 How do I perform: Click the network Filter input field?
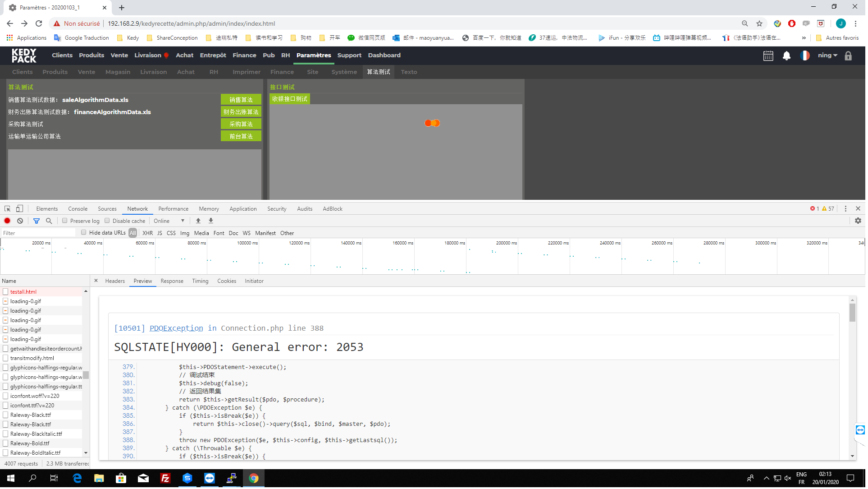(38, 233)
